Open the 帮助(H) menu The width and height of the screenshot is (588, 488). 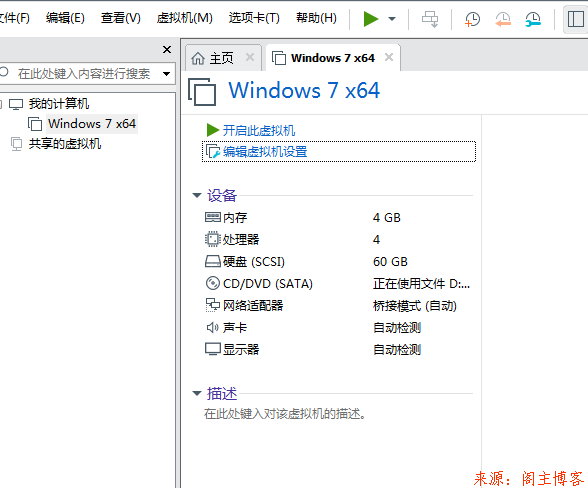click(316, 18)
